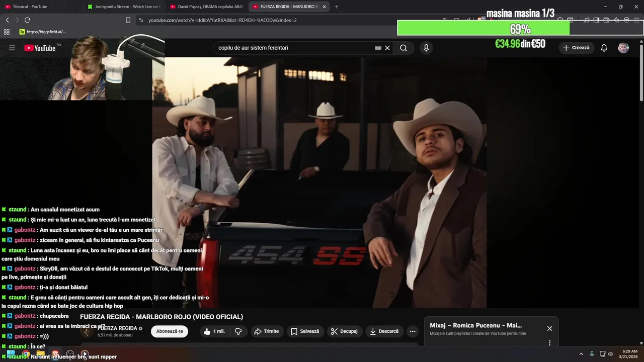This screenshot has width=644, height=362.
Task: Click the Brave shield toolbar icon
Action: [482, 20]
